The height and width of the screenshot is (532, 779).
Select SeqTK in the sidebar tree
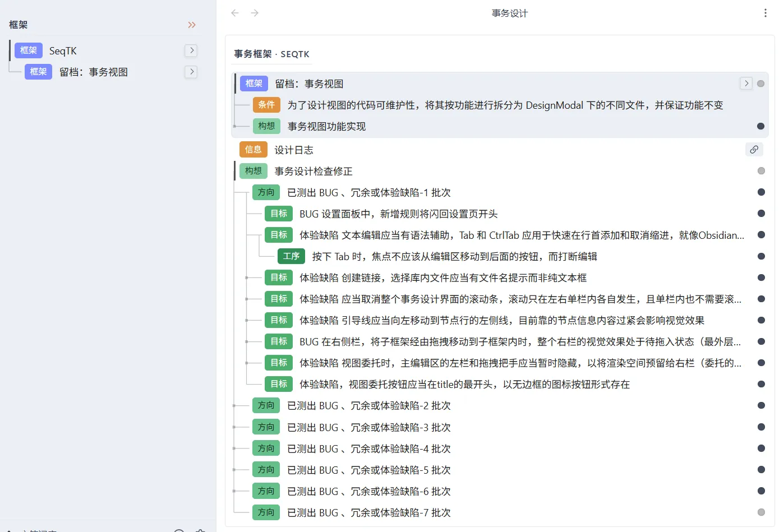coord(63,51)
